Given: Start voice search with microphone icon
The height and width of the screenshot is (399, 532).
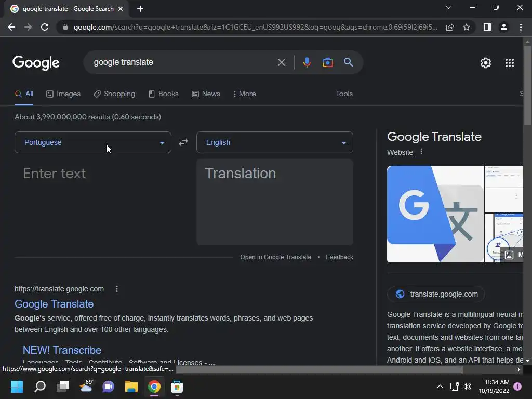Looking at the screenshot, I should click(x=307, y=62).
